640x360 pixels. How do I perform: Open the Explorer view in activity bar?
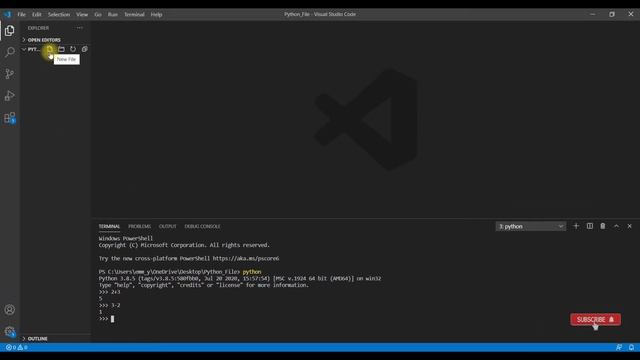9,31
